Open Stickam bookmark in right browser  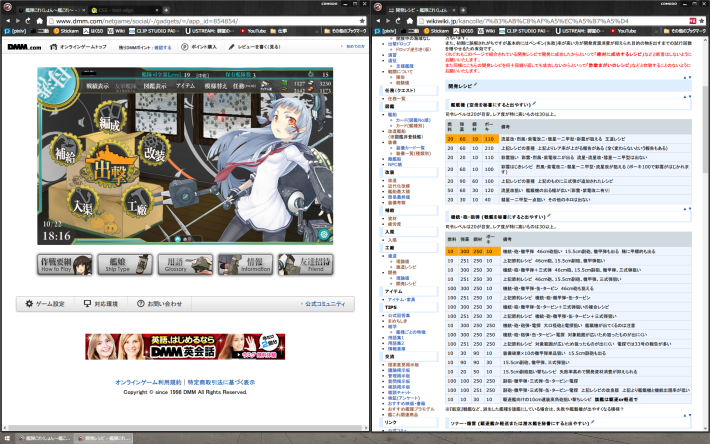(436, 31)
